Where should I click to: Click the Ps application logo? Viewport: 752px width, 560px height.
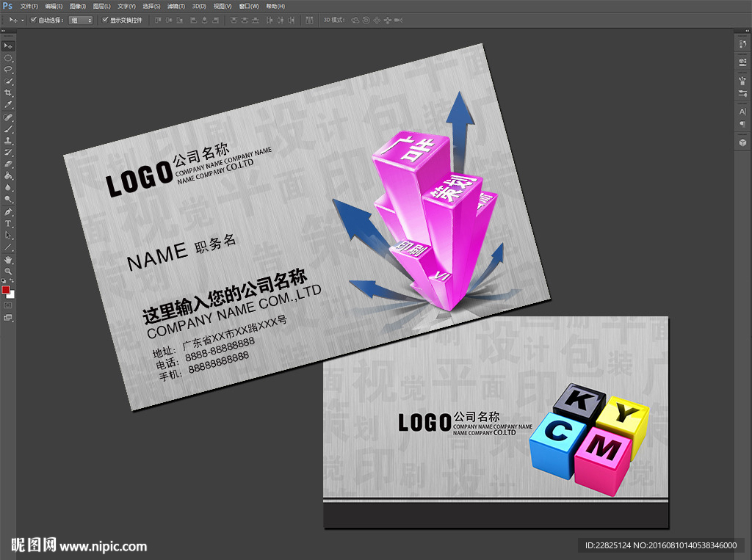point(7,6)
